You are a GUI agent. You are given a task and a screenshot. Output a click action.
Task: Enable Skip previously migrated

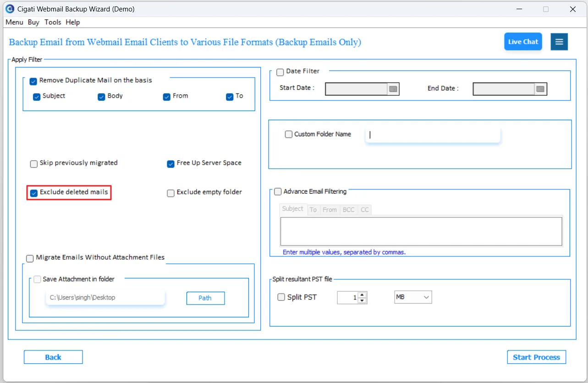[x=33, y=164]
